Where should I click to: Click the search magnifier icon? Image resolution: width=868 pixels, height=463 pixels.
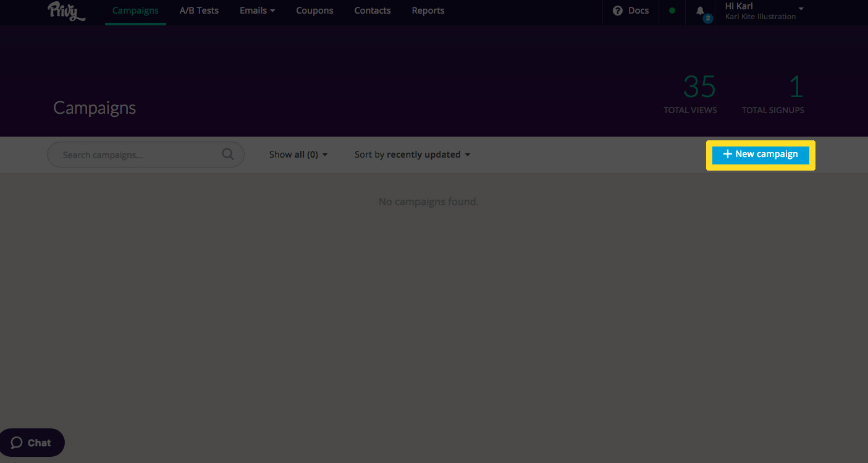coord(228,155)
